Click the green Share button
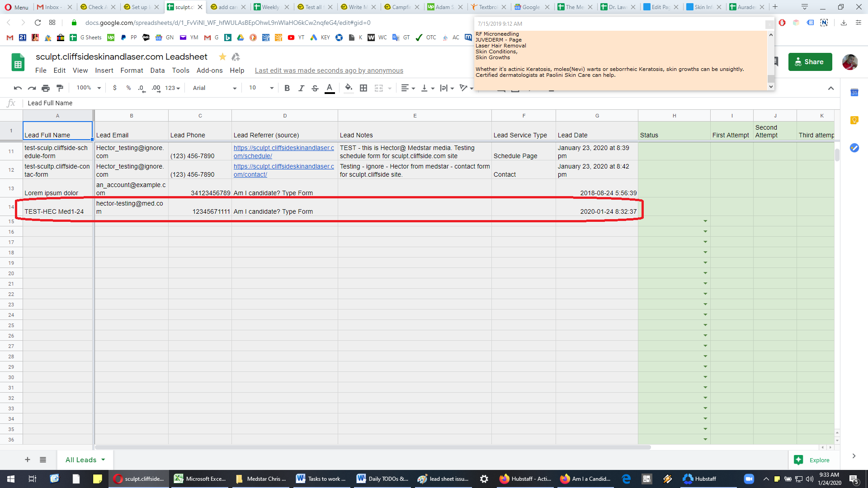868x488 pixels. tap(810, 62)
